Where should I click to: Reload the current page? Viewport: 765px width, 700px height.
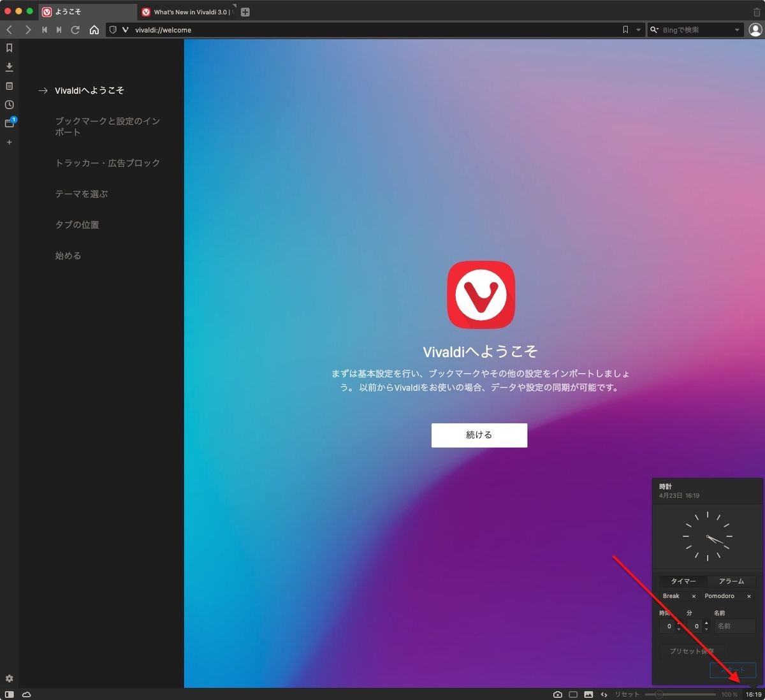click(x=75, y=30)
